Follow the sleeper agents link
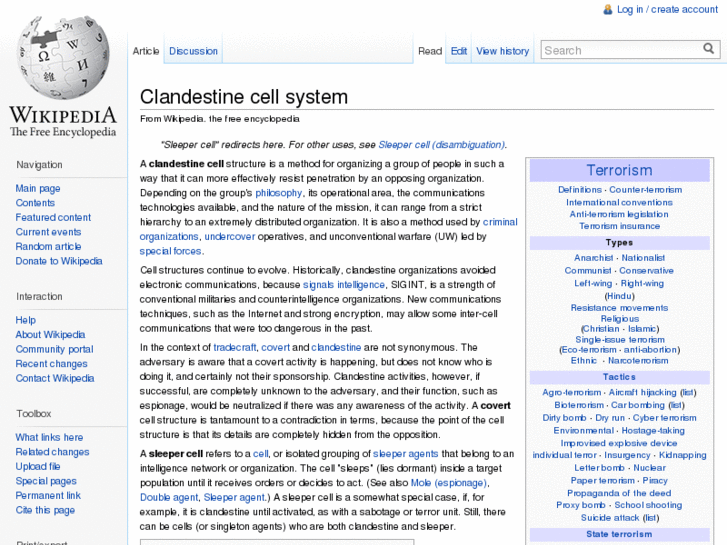 [x=406, y=454]
